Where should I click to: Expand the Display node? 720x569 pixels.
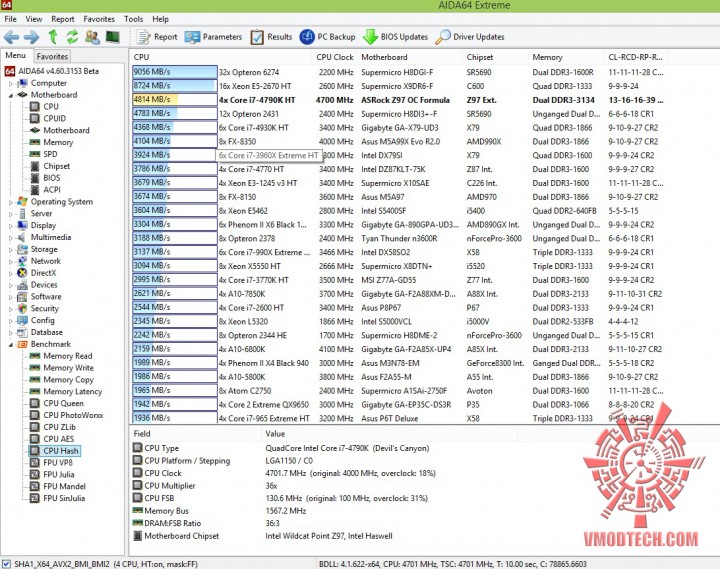(x=10, y=226)
